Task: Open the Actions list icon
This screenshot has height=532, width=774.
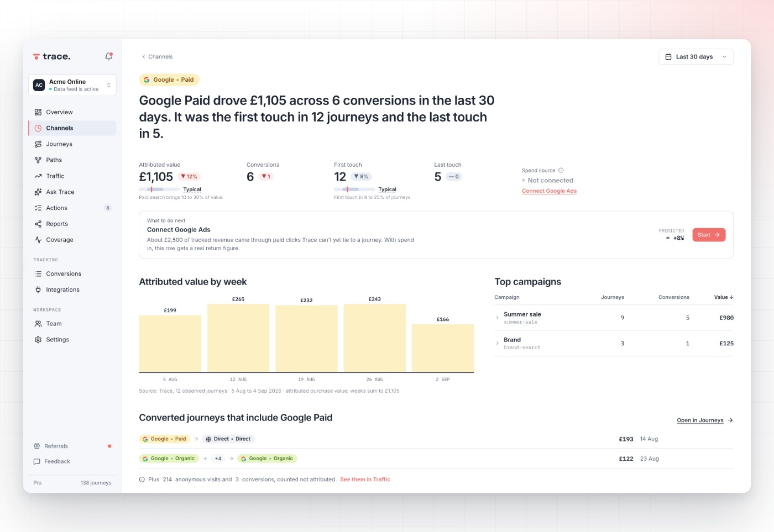Action: (x=38, y=208)
